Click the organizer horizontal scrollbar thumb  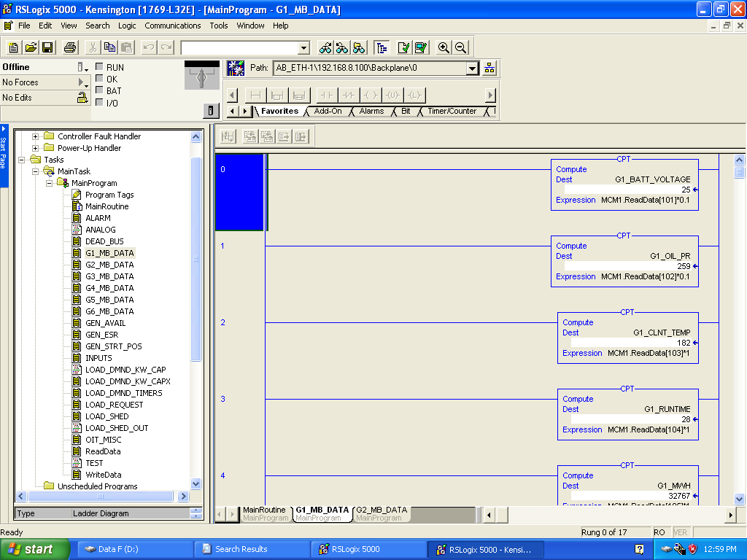coord(100,496)
